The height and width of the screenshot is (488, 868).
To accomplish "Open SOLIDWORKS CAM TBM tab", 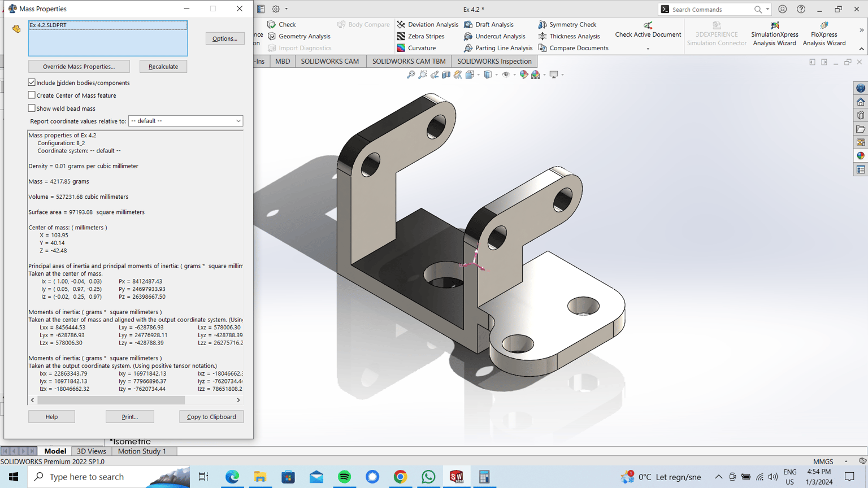I will 409,61.
